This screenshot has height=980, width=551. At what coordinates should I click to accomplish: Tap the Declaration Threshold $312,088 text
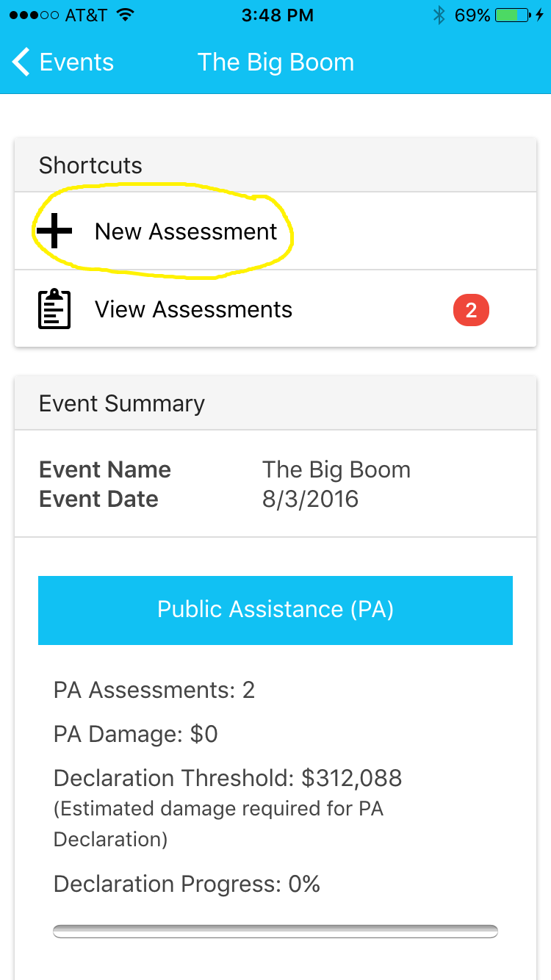coord(228,778)
